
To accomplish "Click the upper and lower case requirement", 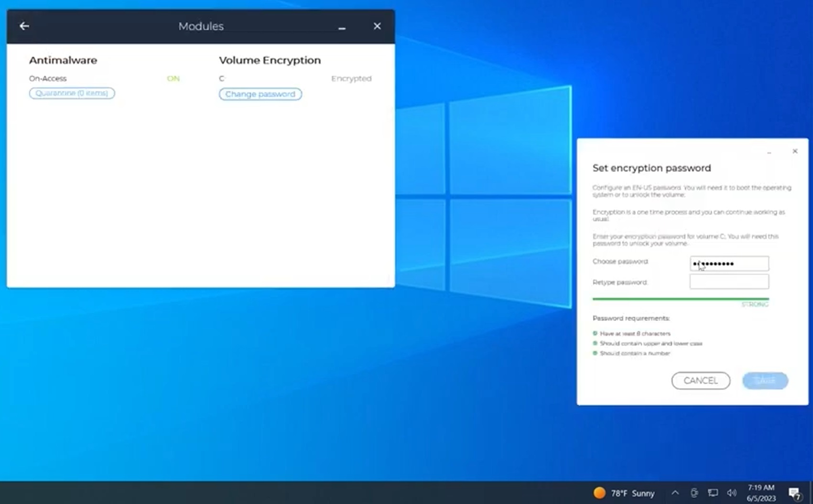I will (x=651, y=343).
